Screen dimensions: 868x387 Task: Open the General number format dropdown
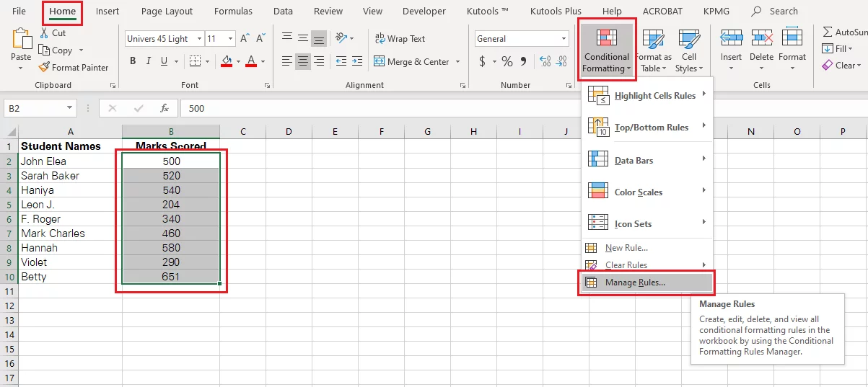[564, 39]
